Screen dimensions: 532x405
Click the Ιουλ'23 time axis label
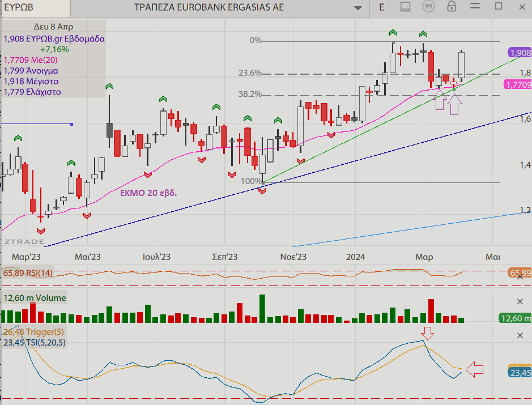[x=156, y=257]
